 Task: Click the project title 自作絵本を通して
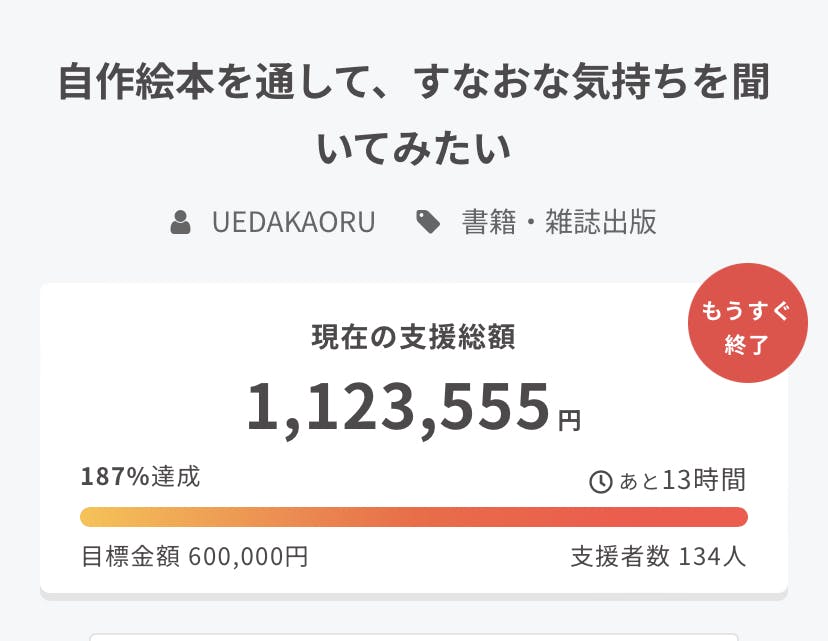coord(414,82)
